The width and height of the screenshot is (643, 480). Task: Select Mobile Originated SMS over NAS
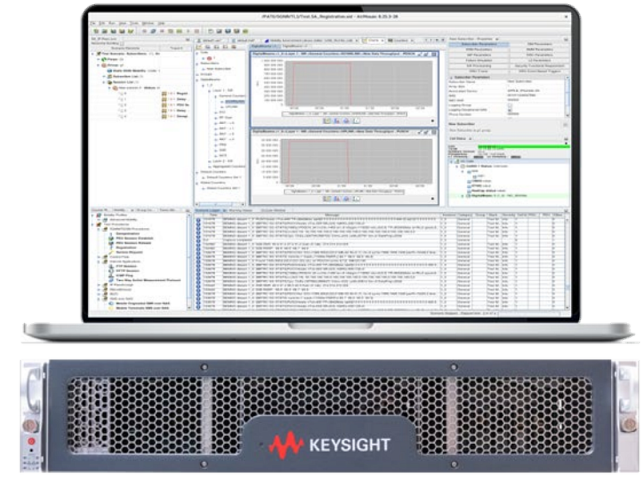pos(142,303)
